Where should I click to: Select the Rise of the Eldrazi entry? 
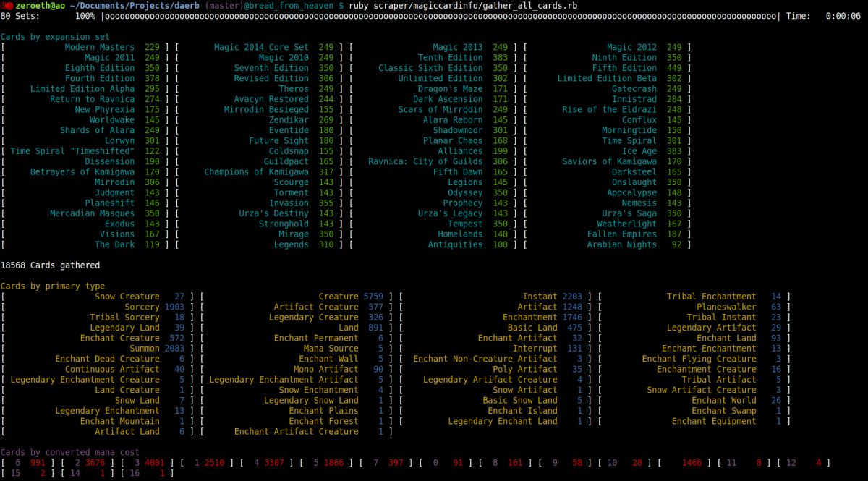pyautogui.click(x=622, y=110)
